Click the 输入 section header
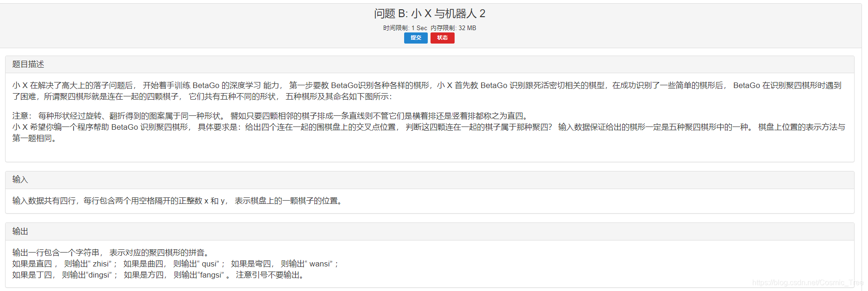 coord(430,180)
